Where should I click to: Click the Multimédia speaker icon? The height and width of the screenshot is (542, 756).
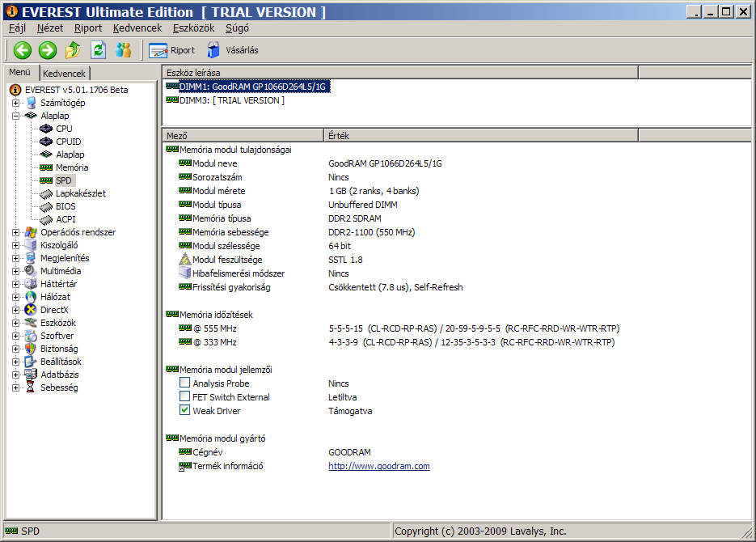coord(31,271)
